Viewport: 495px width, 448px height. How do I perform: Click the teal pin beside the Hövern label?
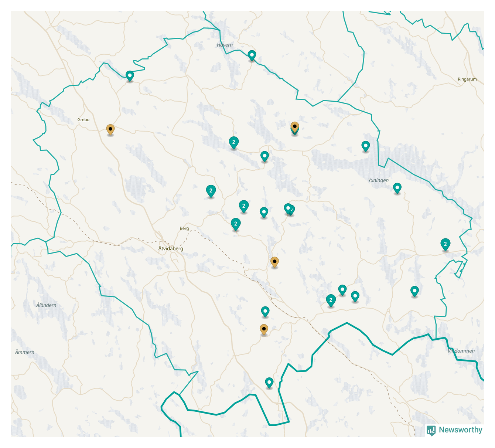point(252,55)
